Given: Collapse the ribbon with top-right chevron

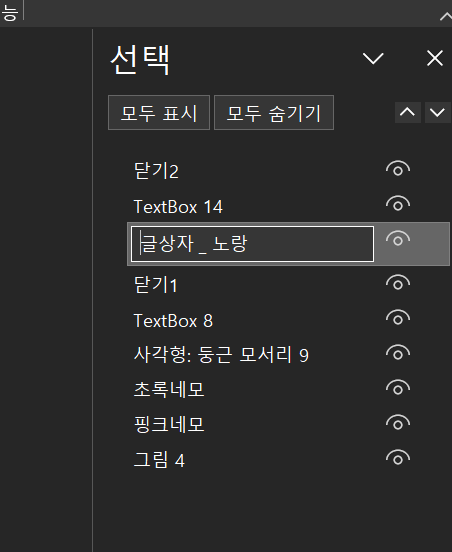Looking at the screenshot, I should point(446,16).
